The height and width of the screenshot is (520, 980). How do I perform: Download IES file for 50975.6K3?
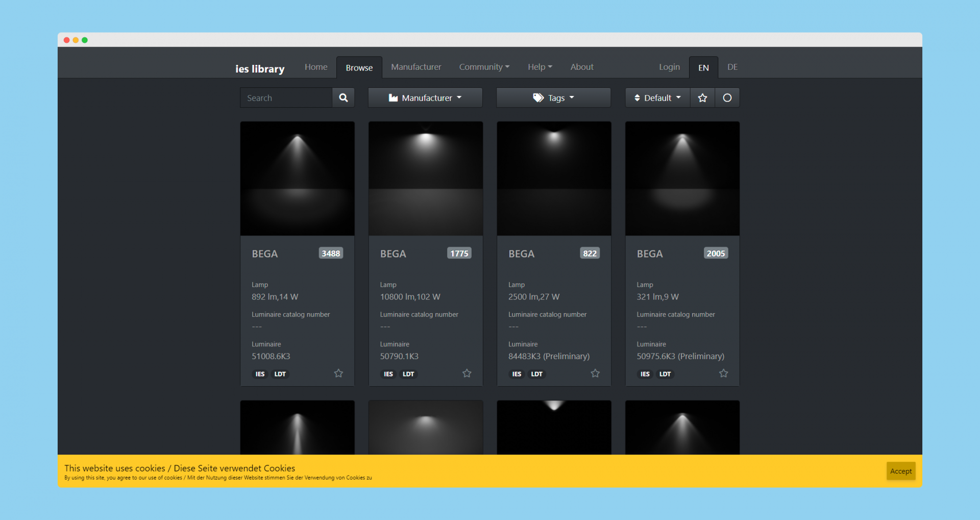[x=645, y=374]
